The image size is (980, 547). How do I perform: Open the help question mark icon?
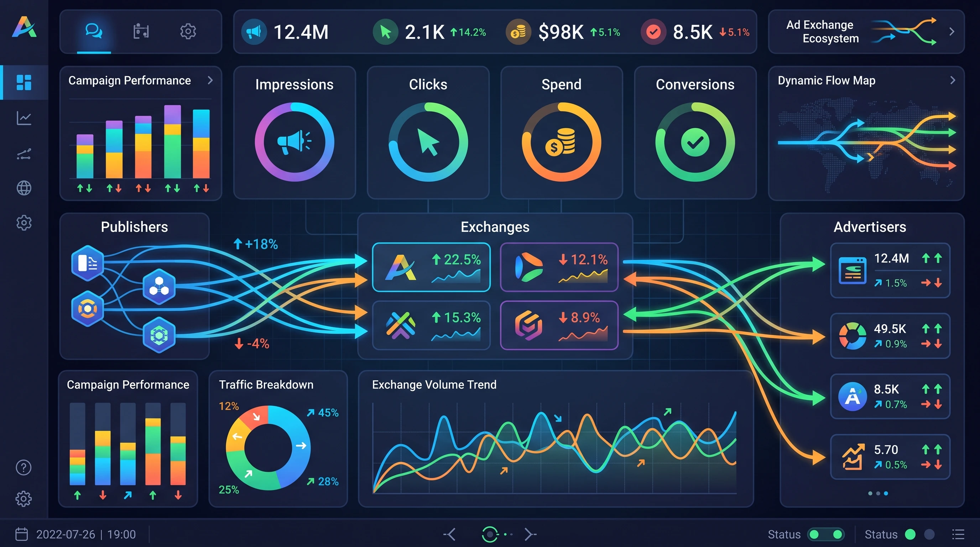(x=24, y=468)
